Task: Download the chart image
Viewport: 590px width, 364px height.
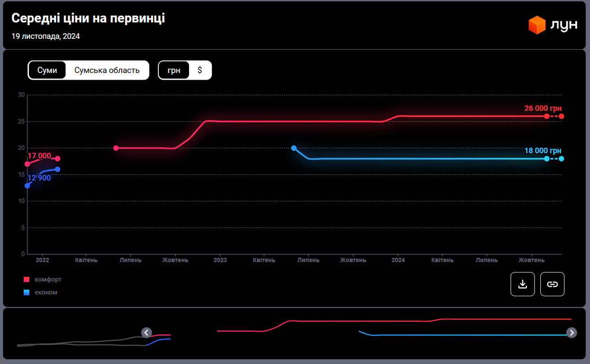Action: (522, 284)
